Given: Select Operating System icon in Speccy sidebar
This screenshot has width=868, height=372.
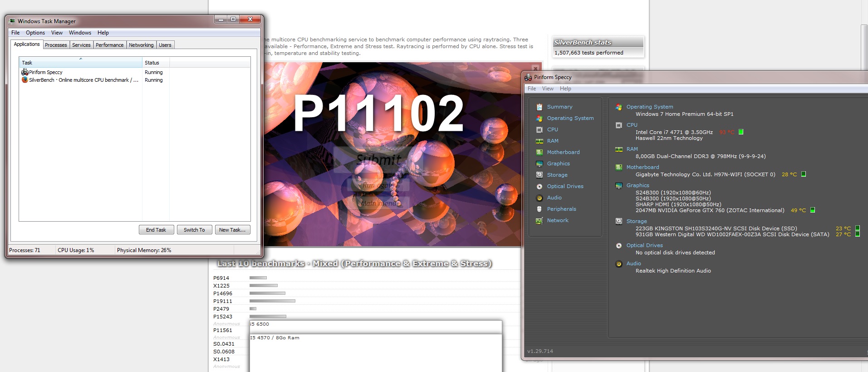Looking at the screenshot, I should [539, 118].
